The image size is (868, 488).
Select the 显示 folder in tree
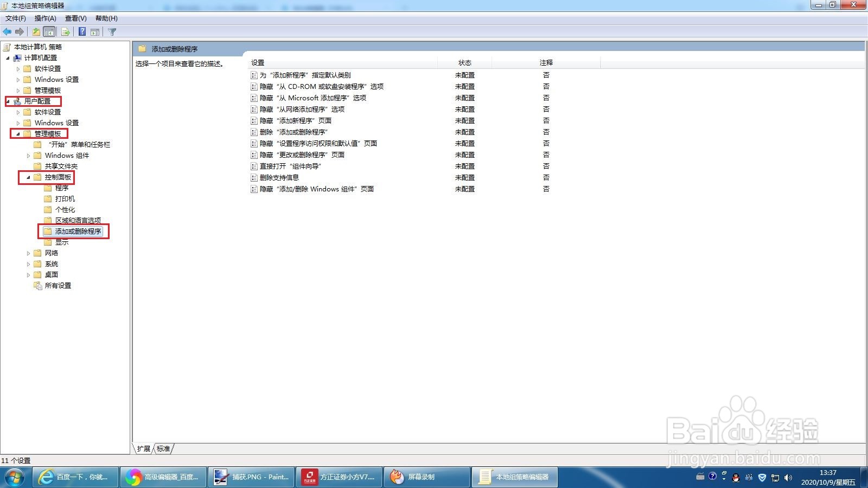click(x=62, y=242)
